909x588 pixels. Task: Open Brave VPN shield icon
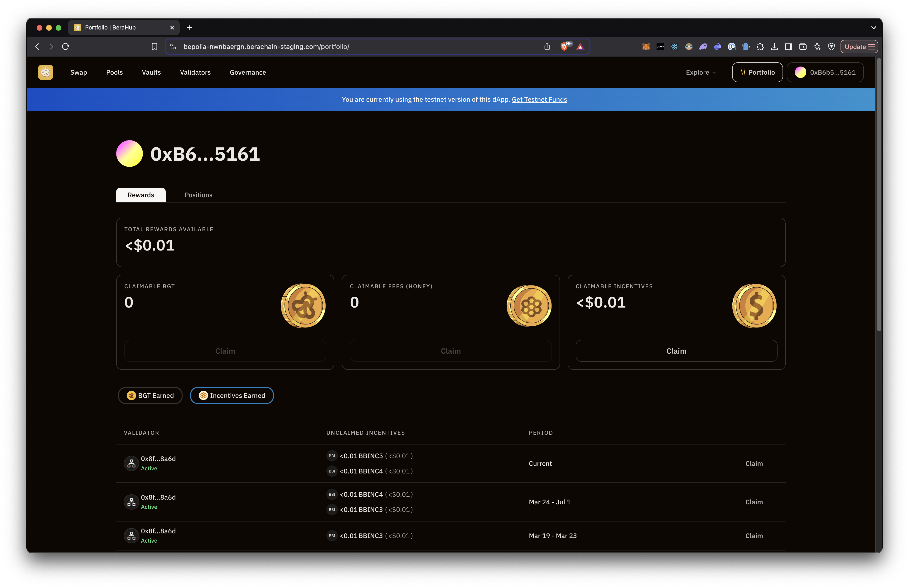[x=831, y=47]
